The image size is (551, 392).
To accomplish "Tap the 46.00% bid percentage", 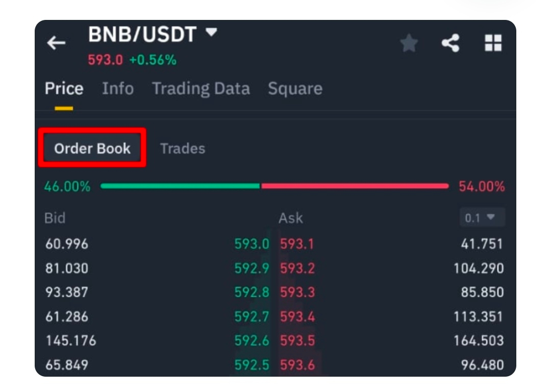I will (67, 186).
